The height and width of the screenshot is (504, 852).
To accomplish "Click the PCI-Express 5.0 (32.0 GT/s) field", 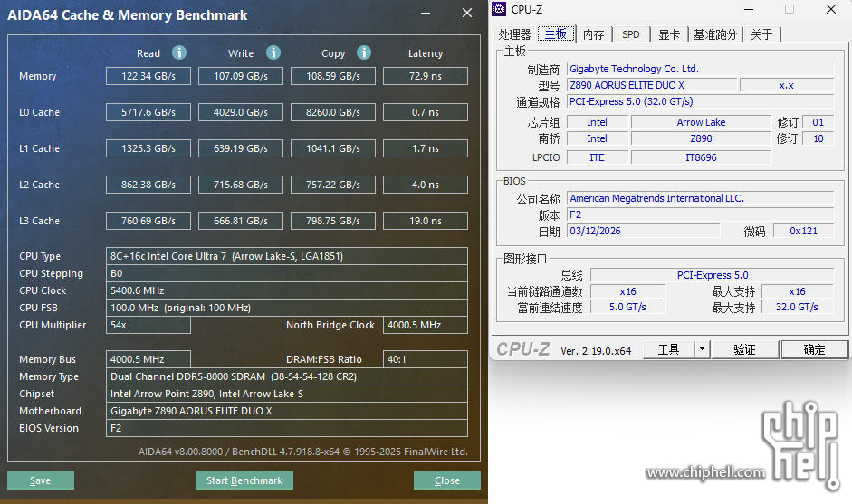I will 701,101.
